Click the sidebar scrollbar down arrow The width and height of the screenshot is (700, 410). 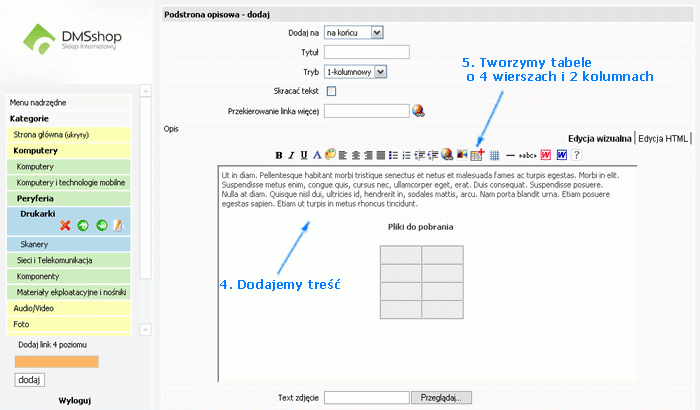[x=145, y=330]
